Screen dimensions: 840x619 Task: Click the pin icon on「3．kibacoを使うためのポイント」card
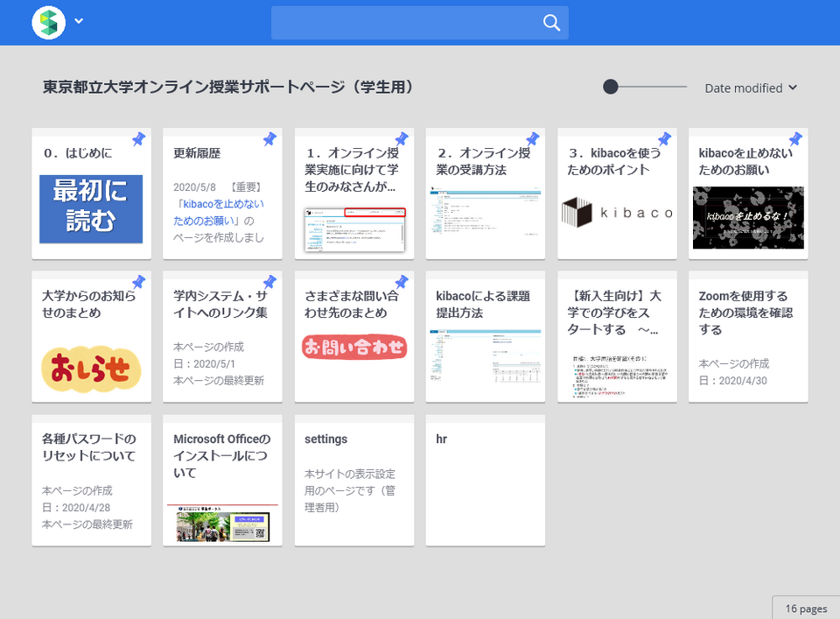coord(664,138)
